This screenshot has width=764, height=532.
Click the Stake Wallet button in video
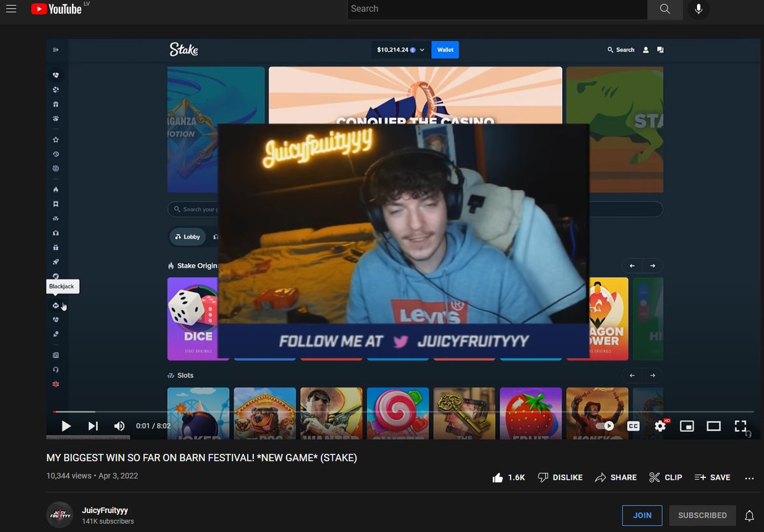(x=445, y=50)
